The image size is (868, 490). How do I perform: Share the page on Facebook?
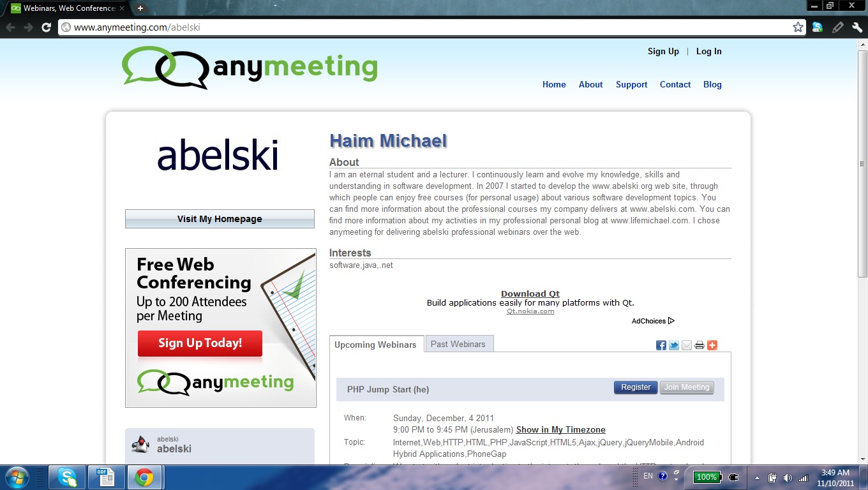click(x=661, y=345)
